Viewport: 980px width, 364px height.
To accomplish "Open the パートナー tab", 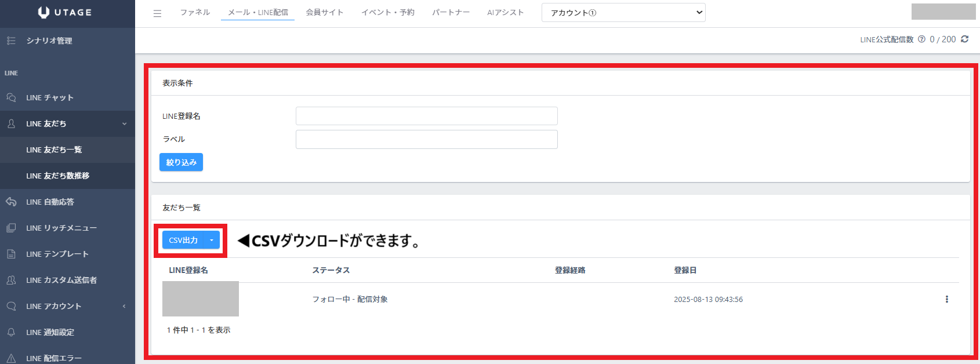I will point(451,12).
